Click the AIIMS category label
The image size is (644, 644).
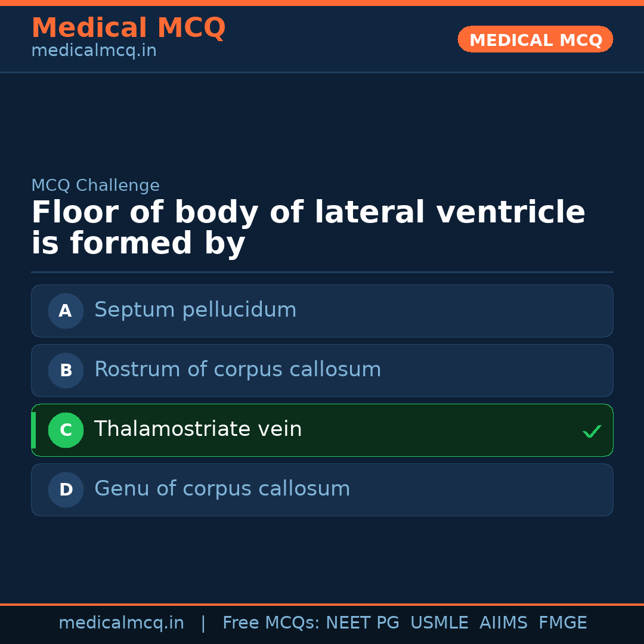coord(504,622)
